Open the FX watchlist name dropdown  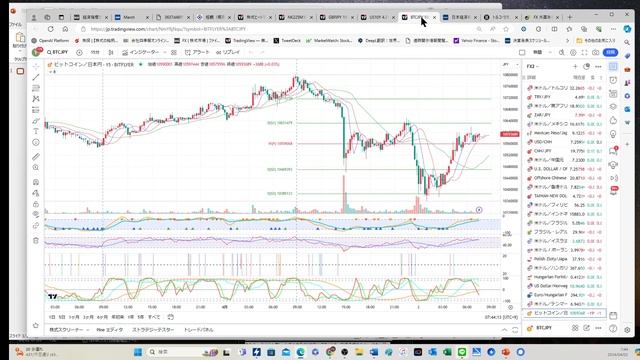pyautogui.click(x=533, y=66)
